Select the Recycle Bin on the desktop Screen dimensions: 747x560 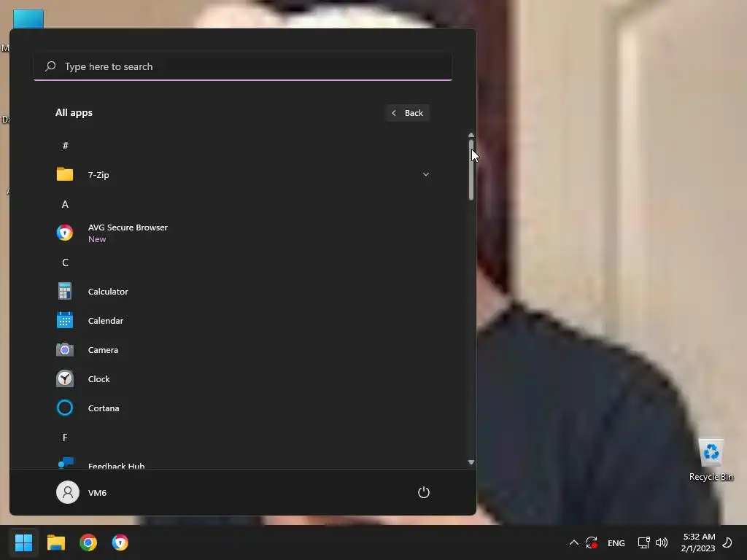click(711, 460)
